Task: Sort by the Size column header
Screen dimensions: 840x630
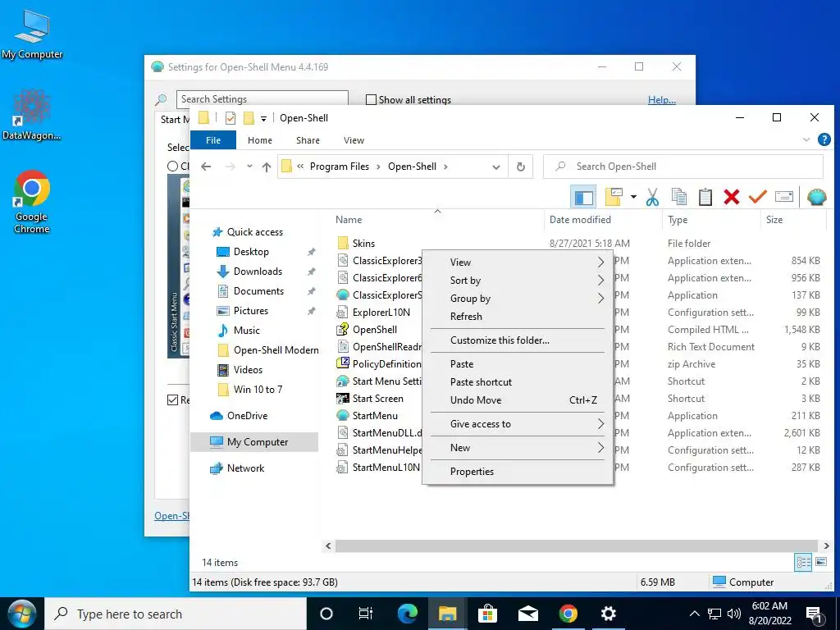Action: pos(792,220)
